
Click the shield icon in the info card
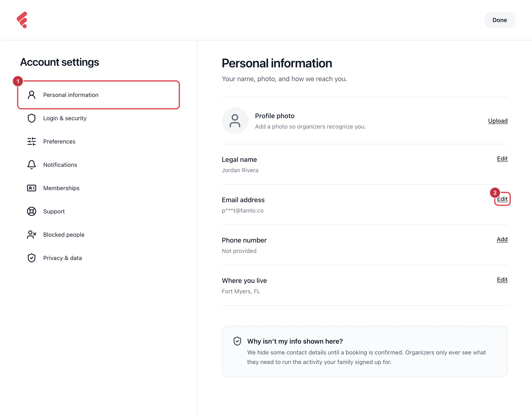pos(237,341)
